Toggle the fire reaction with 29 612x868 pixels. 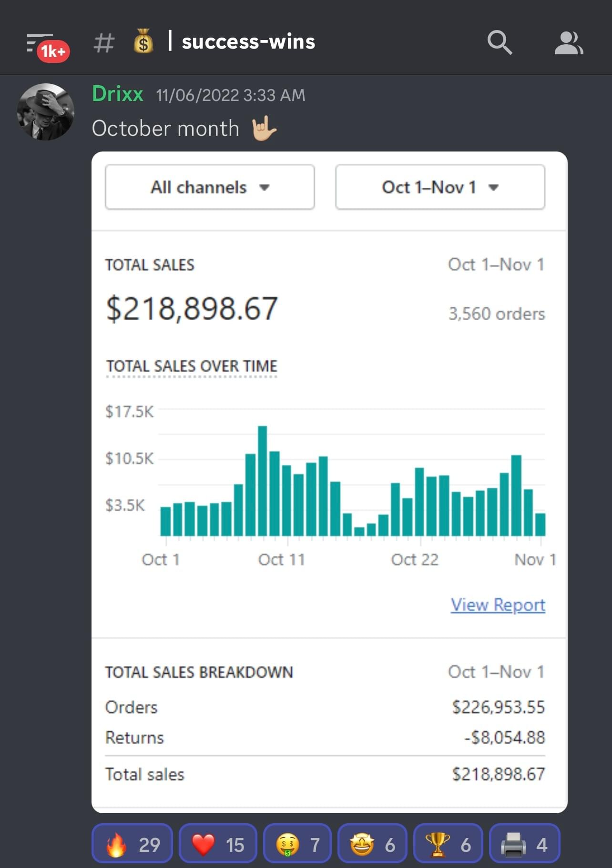[x=132, y=844]
